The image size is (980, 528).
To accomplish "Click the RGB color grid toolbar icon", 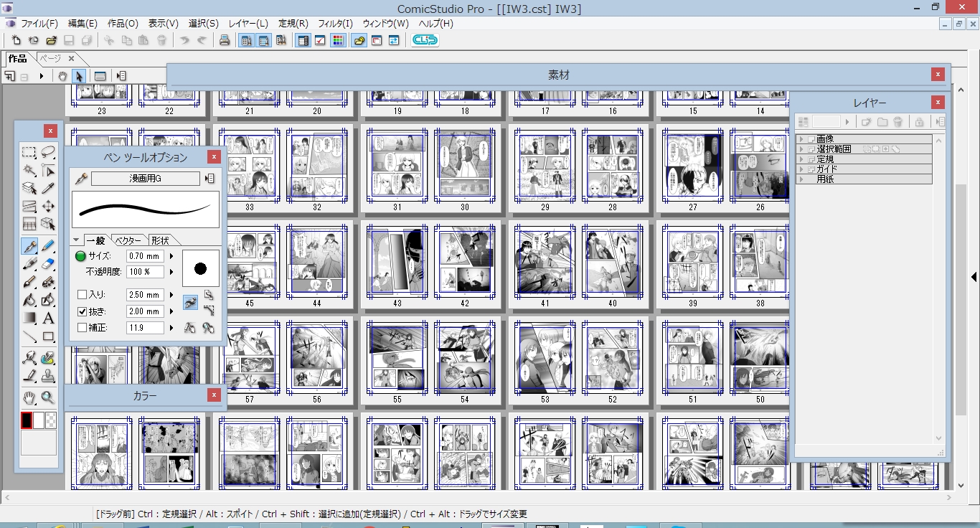I will (x=337, y=40).
